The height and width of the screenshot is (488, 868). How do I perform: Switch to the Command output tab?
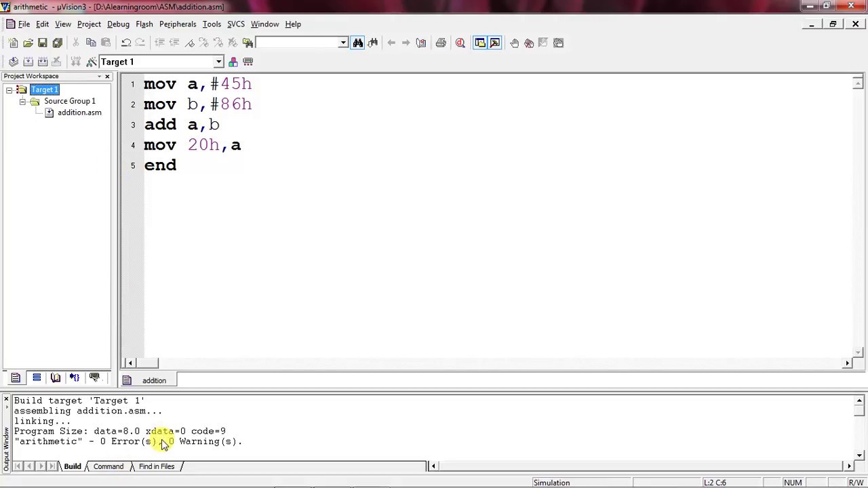coord(108,466)
